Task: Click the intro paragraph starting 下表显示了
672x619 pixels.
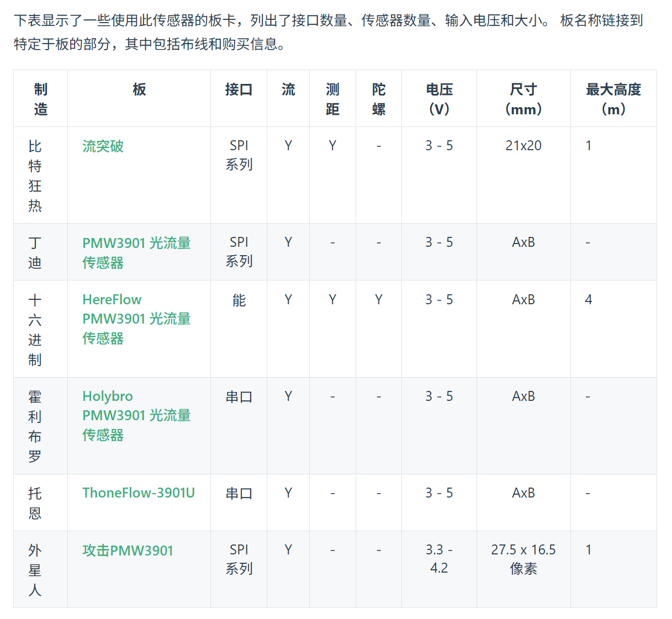Action: click(329, 32)
